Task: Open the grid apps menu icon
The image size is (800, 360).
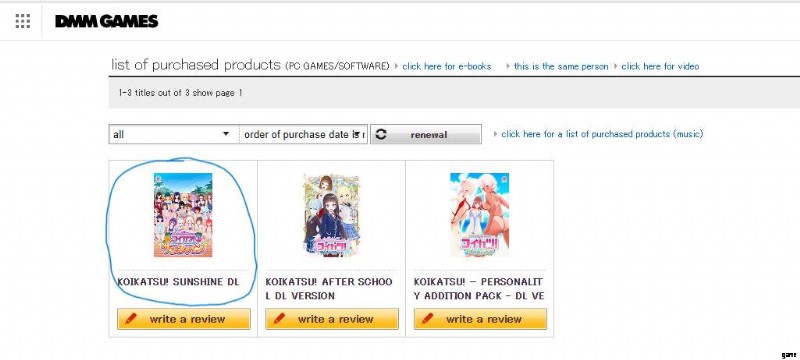Action: pyautogui.click(x=22, y=21)
